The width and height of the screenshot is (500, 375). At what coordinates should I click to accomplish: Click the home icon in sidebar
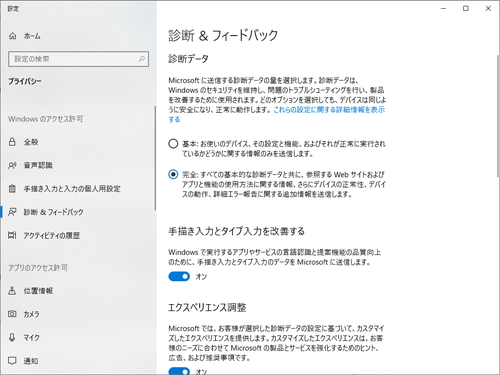(x=12, y=36)
